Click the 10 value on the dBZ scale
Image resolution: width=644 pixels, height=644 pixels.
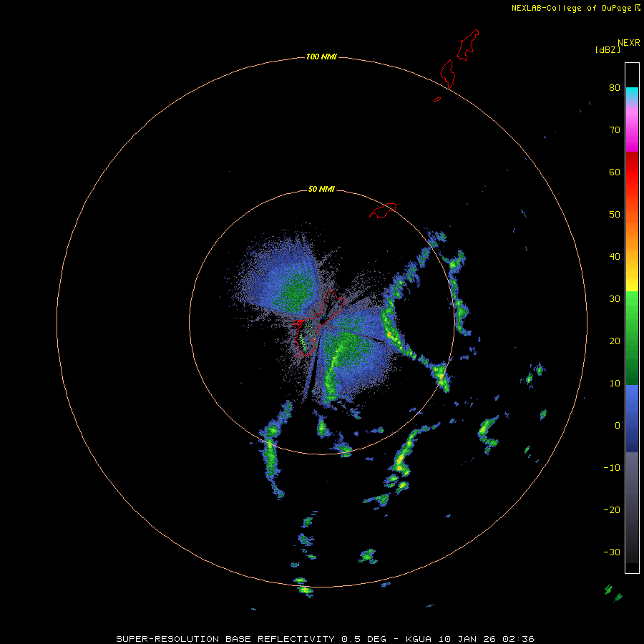point(615,384)
